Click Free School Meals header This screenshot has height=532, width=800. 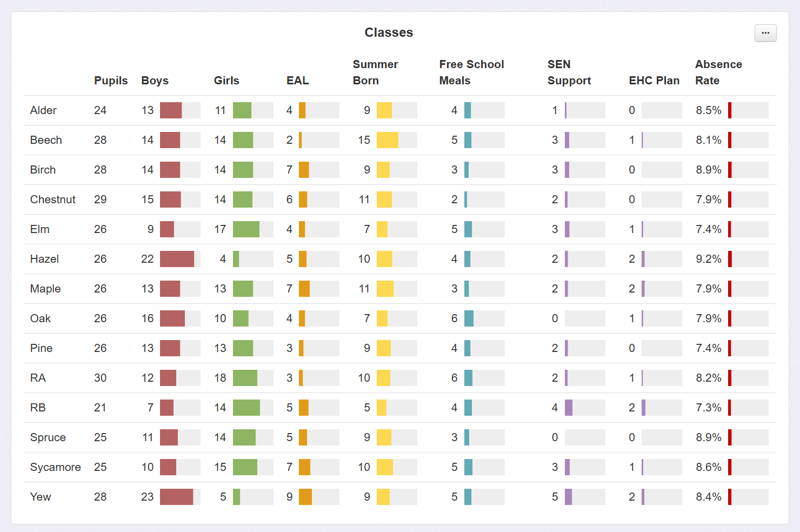[471, 72]
